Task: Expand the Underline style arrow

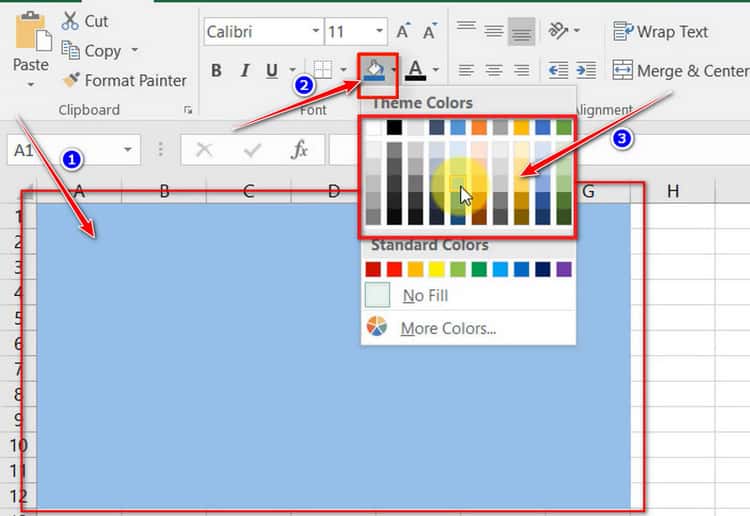Action: coord(292,70)
